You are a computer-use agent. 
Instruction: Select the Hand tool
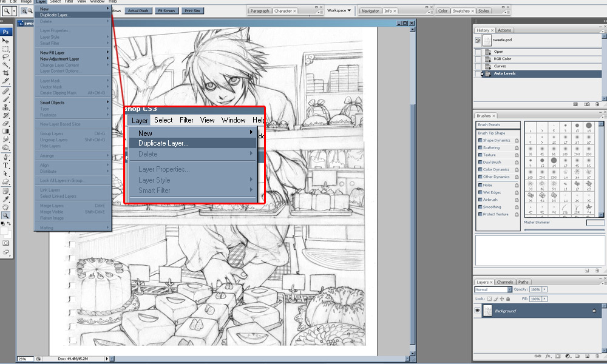(x=5, y=207)
